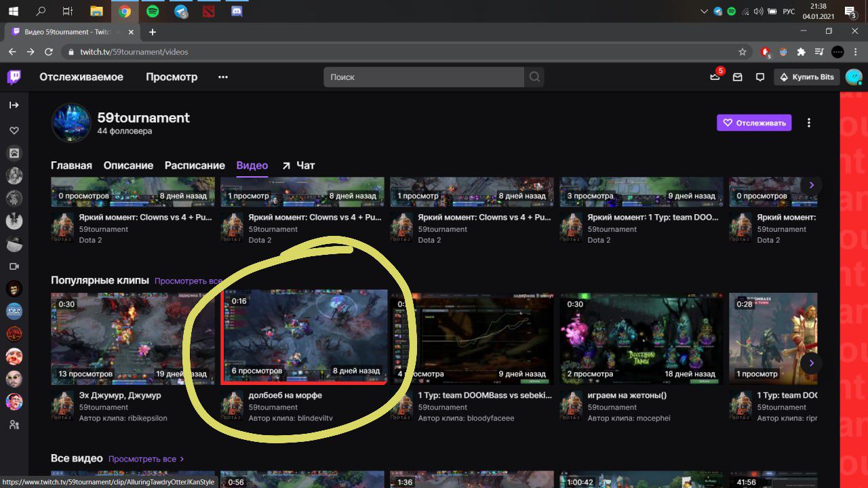This screenshot has width=868, height=488.
Task: Click the 59tournament channel avatar
Action: click(x=71, y=123)
